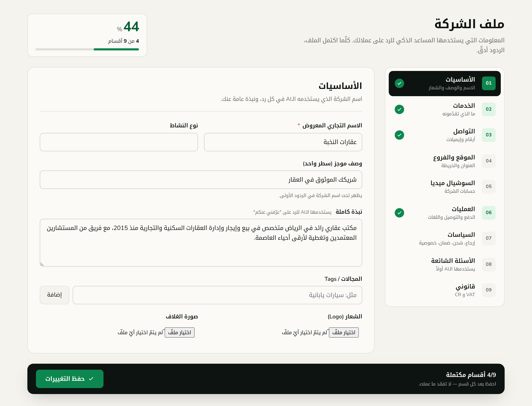Click the الاسم التجاري المعروض input field
The image size is (532, 406).
pos(283,142)
